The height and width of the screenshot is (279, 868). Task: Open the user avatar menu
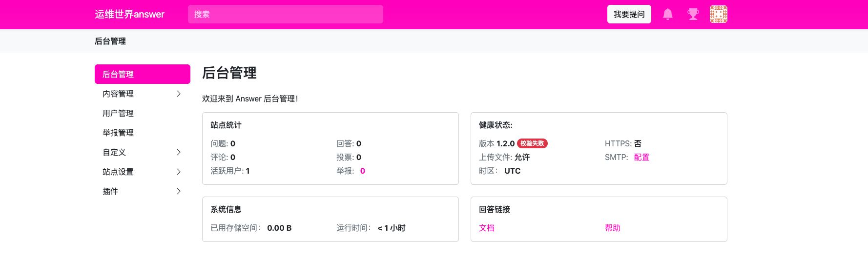(718, 15)
